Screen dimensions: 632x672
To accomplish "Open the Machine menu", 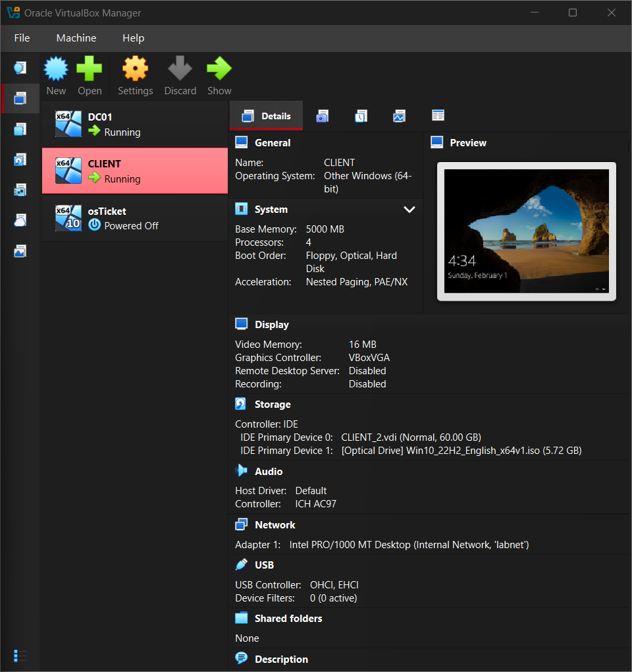I will (76, 38).
